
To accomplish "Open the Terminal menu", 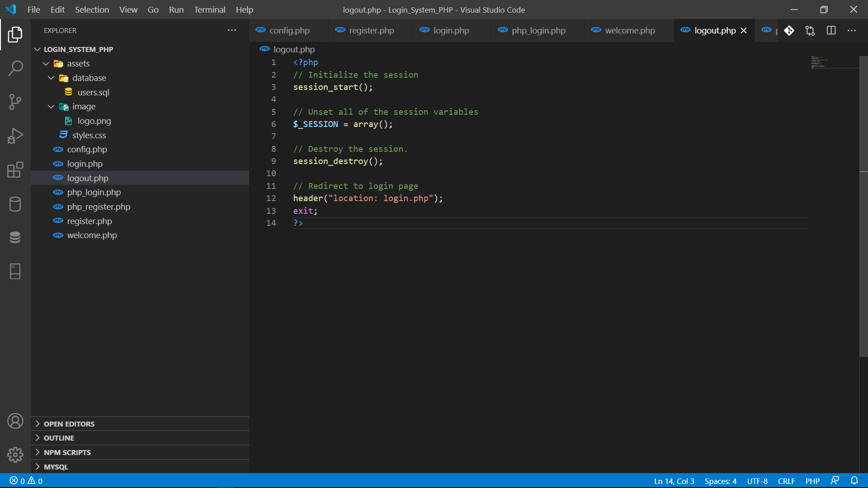I will click(x=209, y=9).
